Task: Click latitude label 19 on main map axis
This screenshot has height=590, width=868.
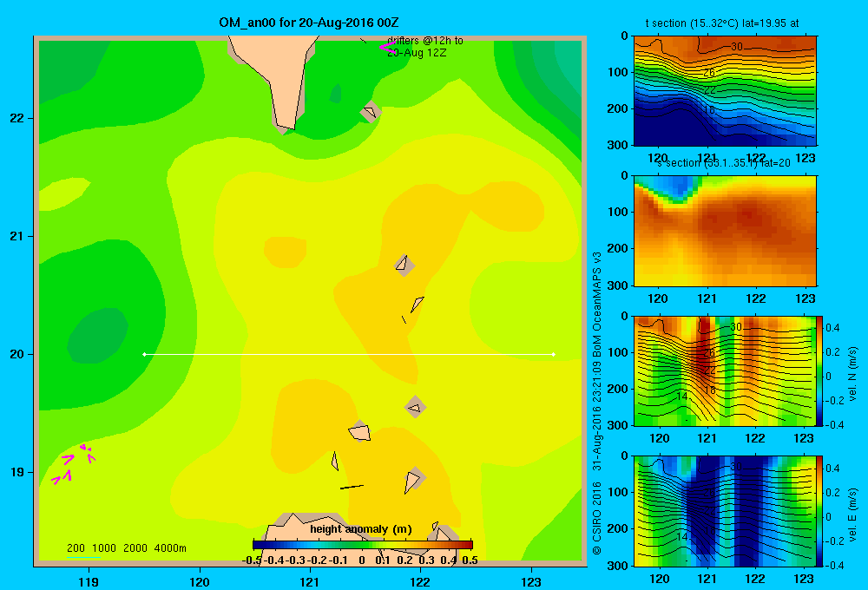Action: pos(16,472)
